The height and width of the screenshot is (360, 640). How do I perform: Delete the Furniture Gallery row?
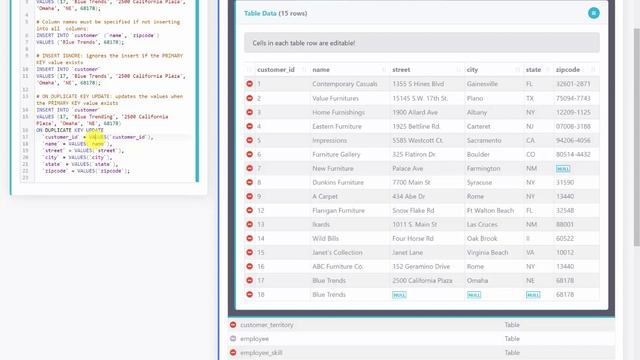coord(249,154)
